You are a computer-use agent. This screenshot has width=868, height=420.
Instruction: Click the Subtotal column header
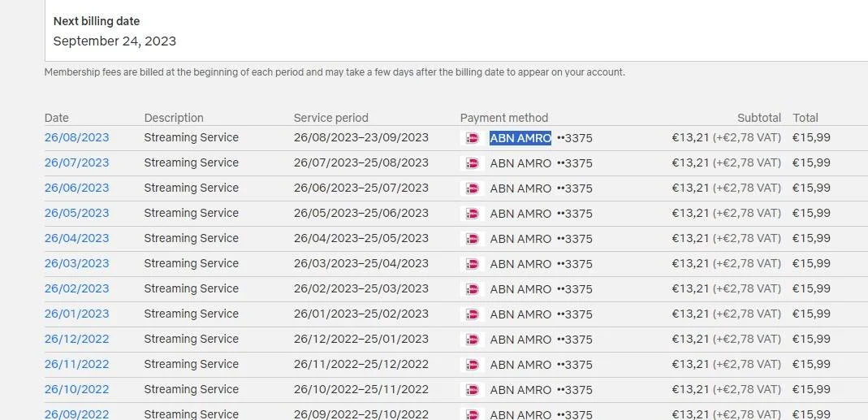759,118
